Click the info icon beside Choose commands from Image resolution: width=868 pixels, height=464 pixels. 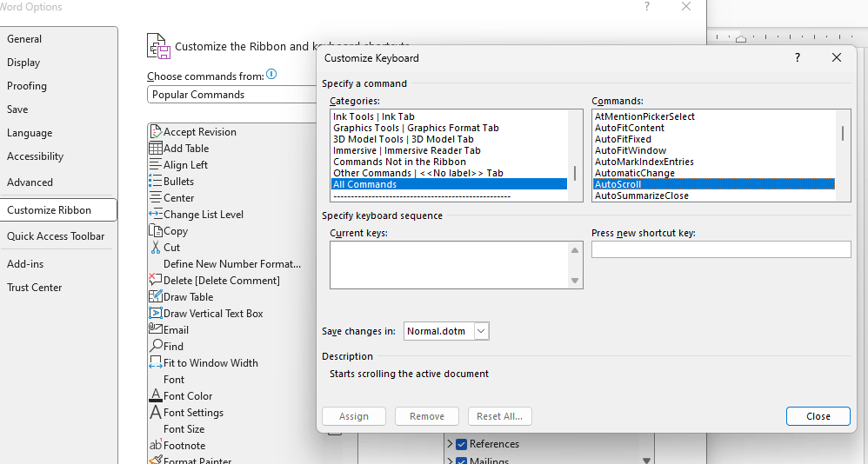pyautogui.click(x=271, y=74)
